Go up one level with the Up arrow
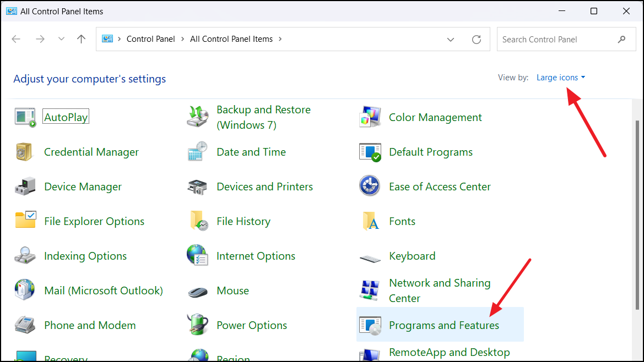 pos(82,39)
